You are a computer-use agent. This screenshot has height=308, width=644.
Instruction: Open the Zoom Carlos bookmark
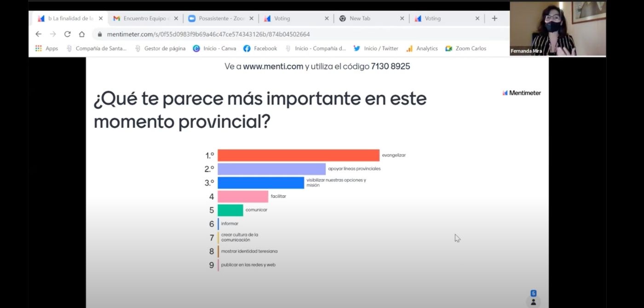tap(466, 48)
